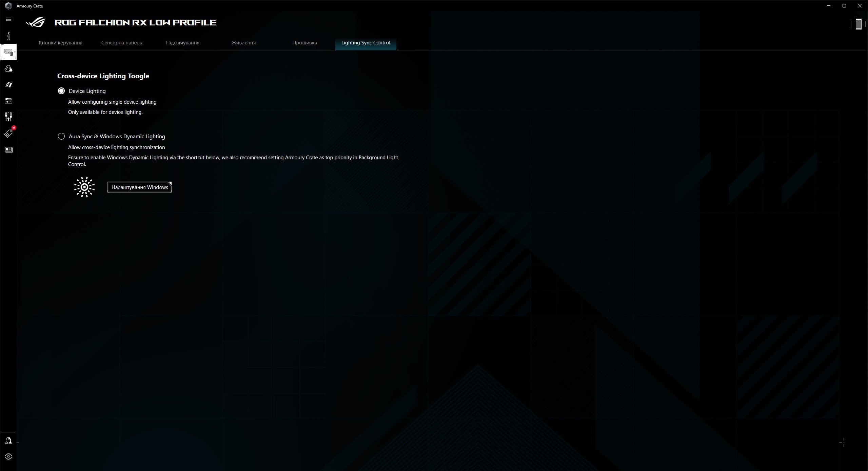Click the Прошивка firmware tab
The image size is (868, 471).
[x=304, y=42]
